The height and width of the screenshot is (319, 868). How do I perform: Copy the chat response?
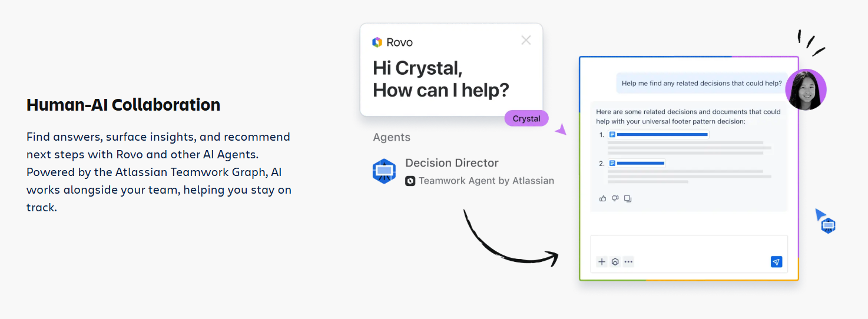628,198
